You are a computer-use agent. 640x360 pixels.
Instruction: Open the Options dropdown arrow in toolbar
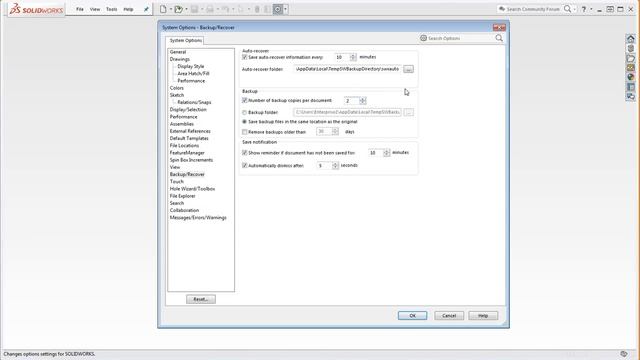pyautogui.click(x=285, y=9)
